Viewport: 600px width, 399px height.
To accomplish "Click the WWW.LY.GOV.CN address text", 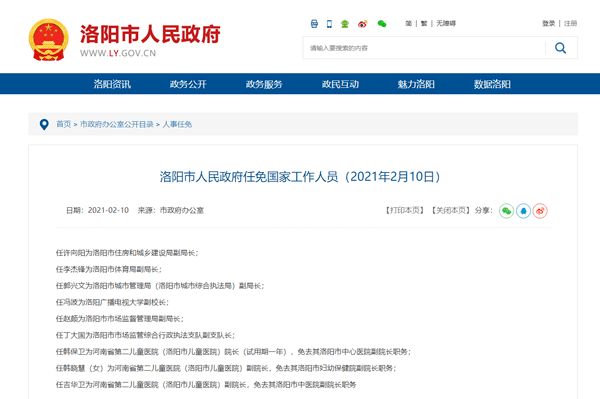I will tap(118, 53).
